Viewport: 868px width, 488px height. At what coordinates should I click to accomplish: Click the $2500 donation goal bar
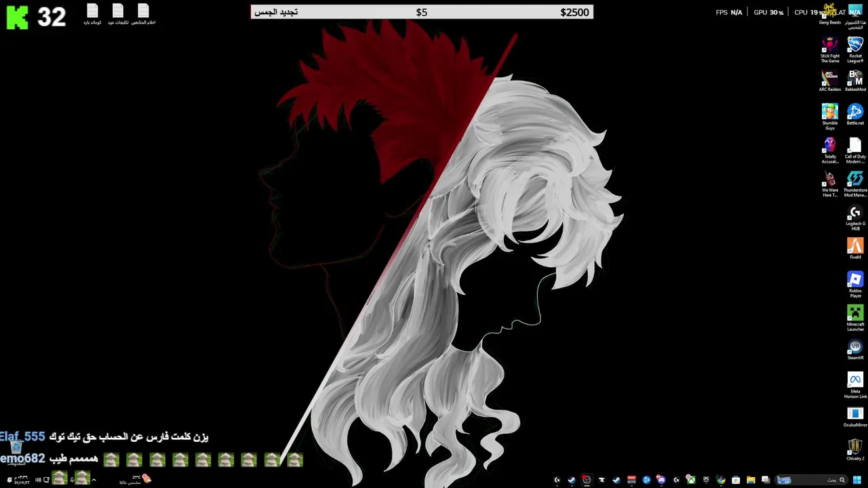422,12
